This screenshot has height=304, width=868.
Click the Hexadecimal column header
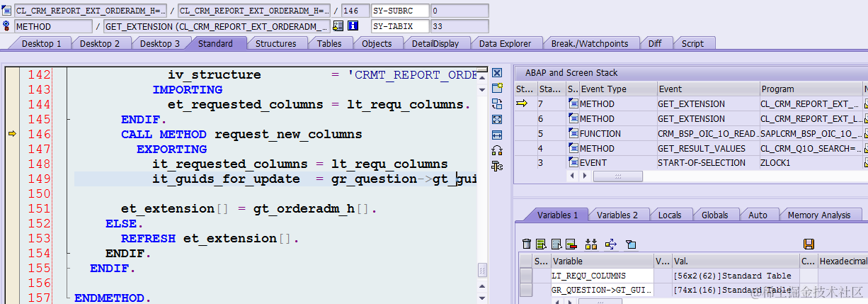click(843, 261)
